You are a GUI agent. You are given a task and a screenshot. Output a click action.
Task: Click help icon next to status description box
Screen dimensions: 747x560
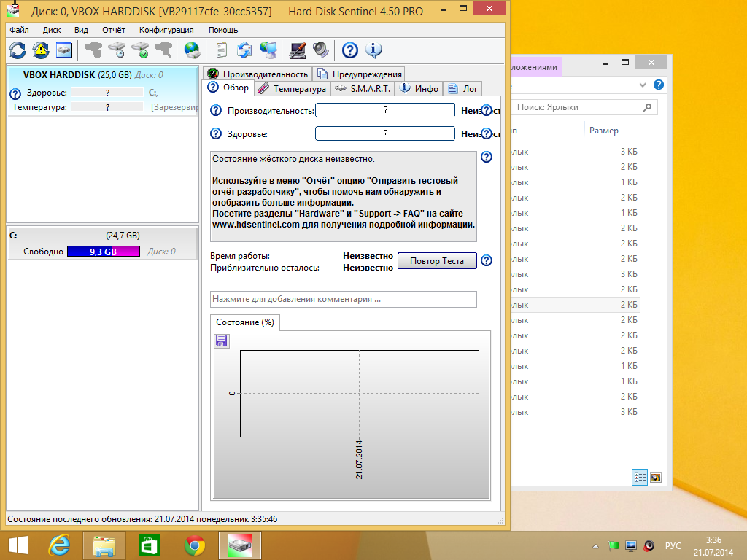pyautogui.click(x=487, y=157)
